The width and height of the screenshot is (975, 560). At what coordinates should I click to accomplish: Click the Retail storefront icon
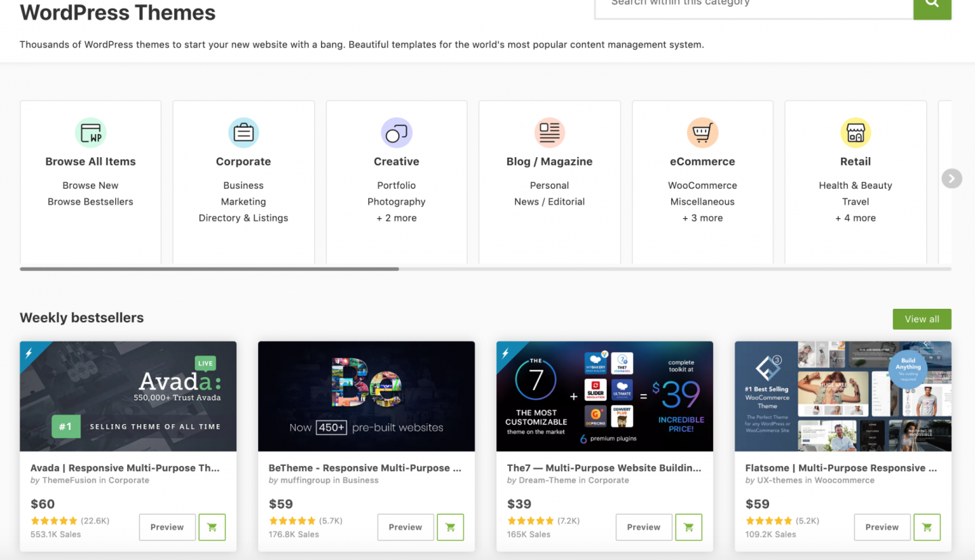click(856, 133)
